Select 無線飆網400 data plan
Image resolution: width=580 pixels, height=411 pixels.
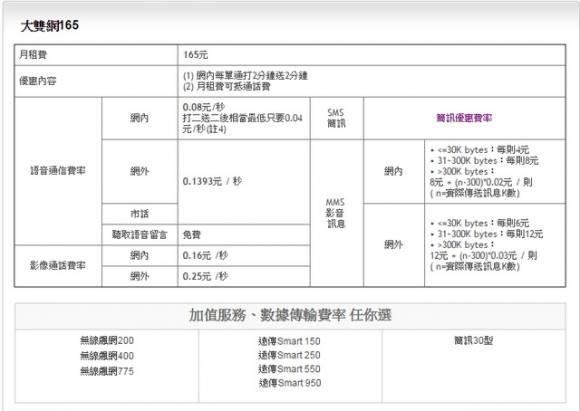(107, 356)
